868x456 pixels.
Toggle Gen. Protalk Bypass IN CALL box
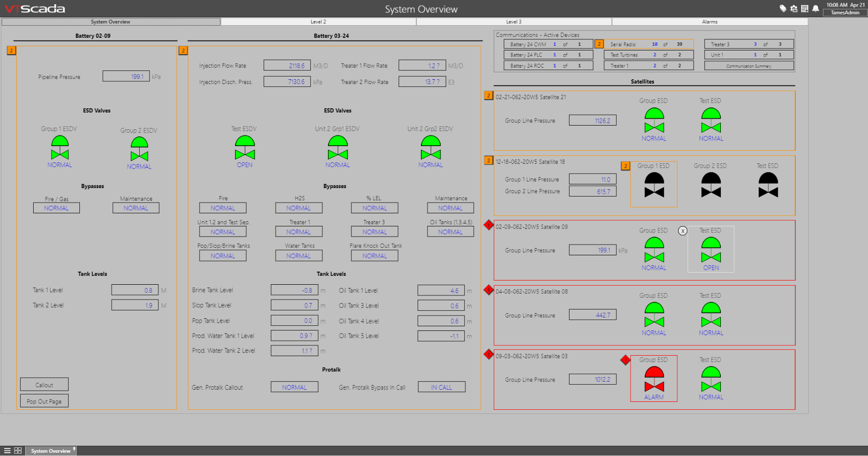[441, 387]
